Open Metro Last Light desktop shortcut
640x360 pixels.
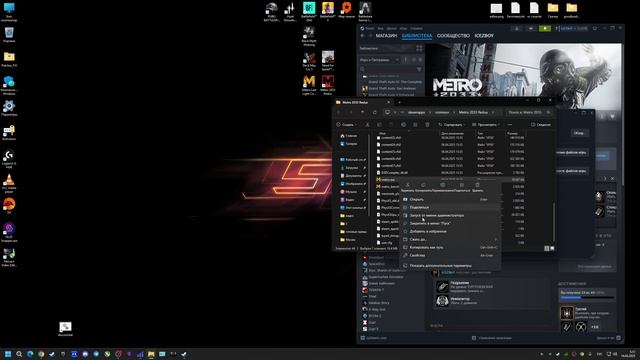click(x=309, y=85)
